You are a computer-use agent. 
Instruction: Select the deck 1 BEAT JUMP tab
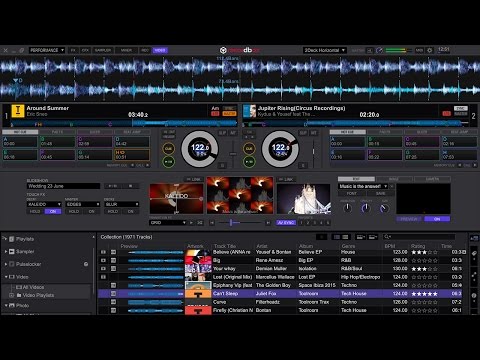(132, 132)
